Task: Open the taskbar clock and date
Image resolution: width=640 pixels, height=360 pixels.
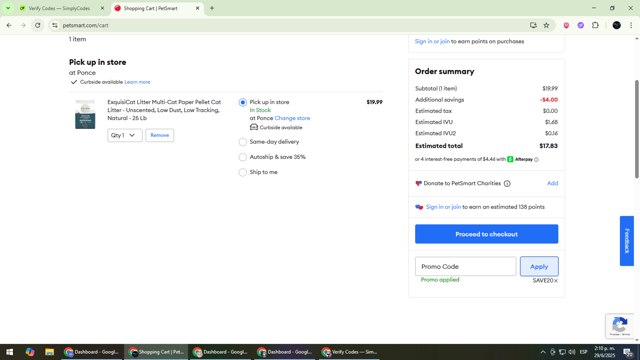Action: [604, 352]
